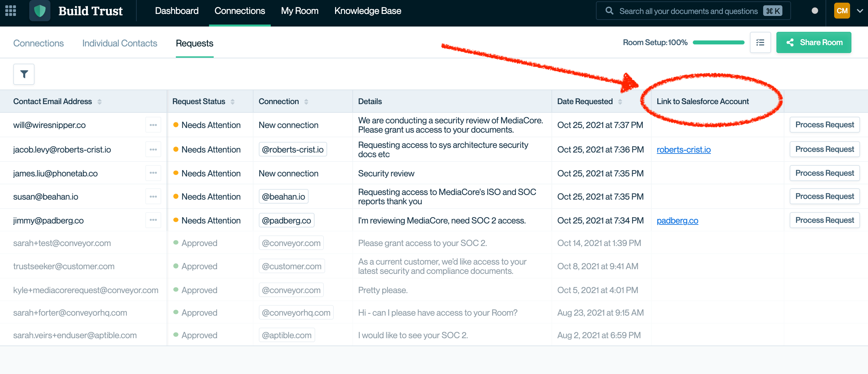
Task: Click the round status dot in header
Action: point(815,11)
